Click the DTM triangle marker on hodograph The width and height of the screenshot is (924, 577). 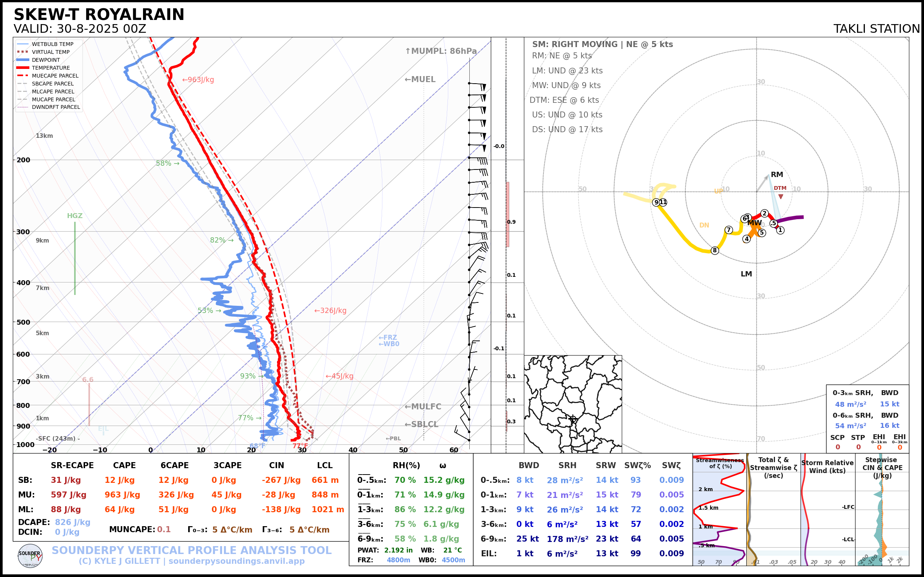click(x=781, y=197)
